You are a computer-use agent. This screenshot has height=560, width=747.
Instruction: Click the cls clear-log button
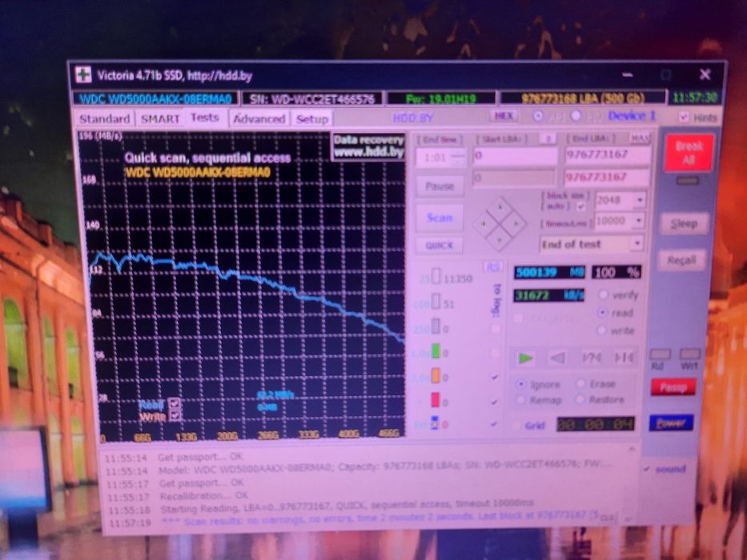[607, 517]
